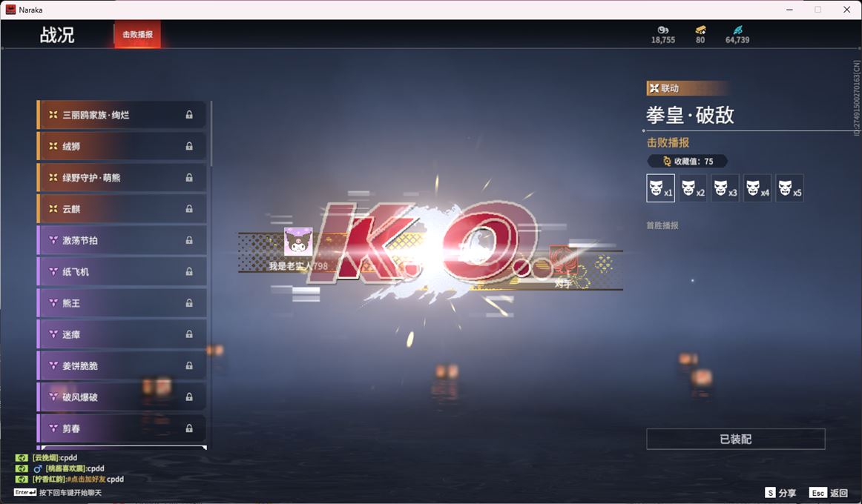Open the 击败播报 tab
This screenshot has height=504, width=862.
137,34
